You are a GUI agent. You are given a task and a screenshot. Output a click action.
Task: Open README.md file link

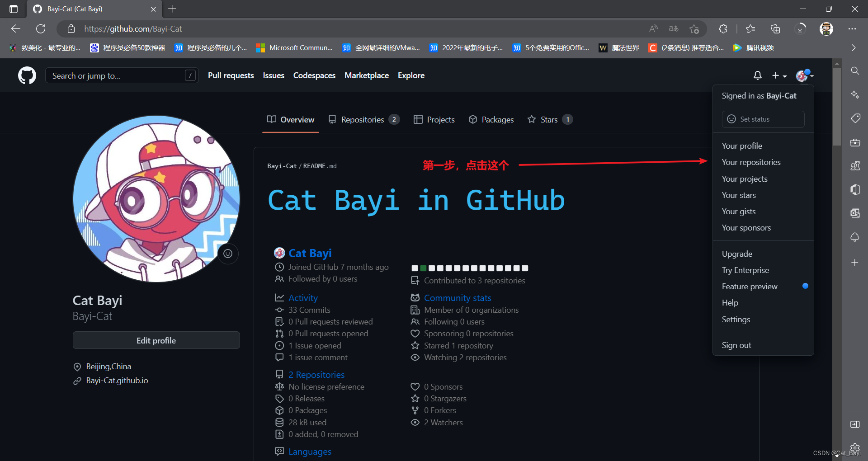(x=320, y=166)
